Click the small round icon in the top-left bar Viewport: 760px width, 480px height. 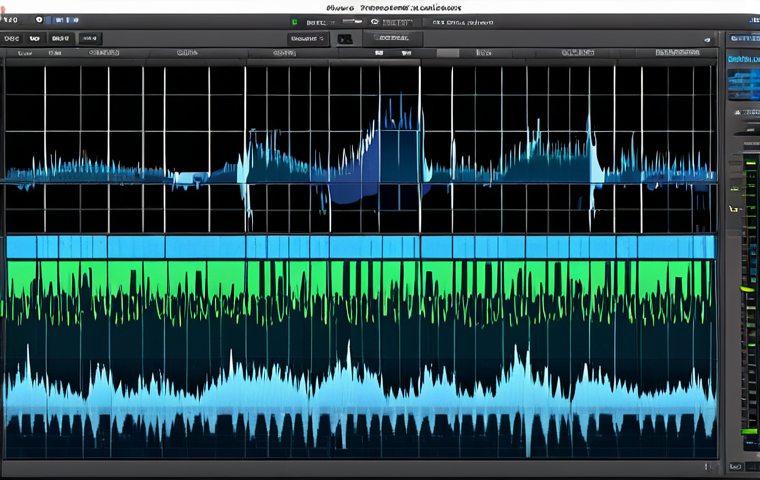tap(39, 20)
